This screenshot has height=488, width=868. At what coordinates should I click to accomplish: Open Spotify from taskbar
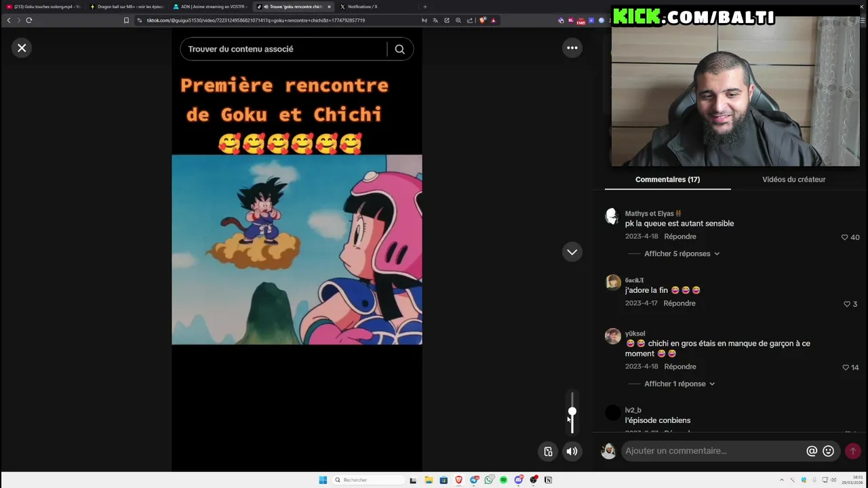tap(503, 480)
